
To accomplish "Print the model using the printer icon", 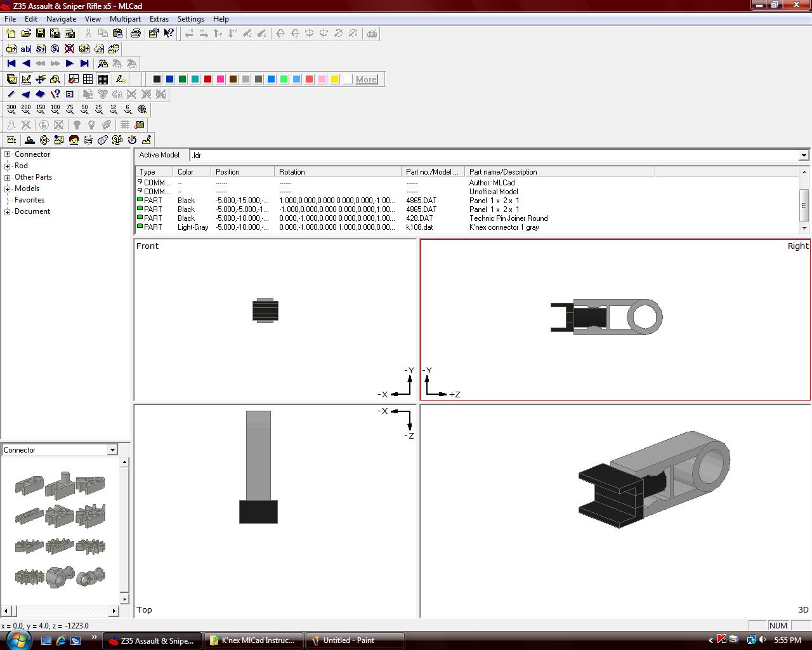I will point(135,34).
